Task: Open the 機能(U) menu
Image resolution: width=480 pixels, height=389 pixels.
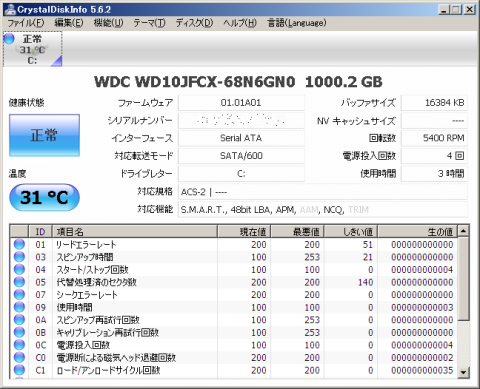Action: [108, 23]
